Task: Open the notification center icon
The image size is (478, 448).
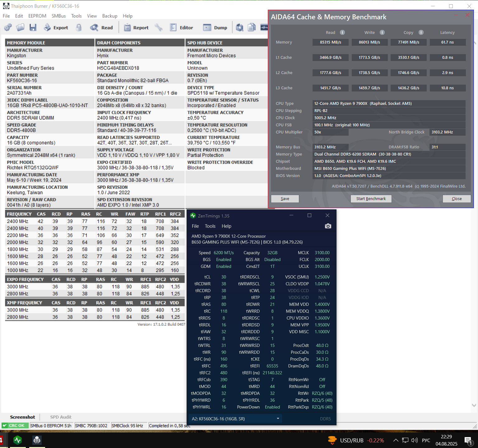Action: pos(469,441)
